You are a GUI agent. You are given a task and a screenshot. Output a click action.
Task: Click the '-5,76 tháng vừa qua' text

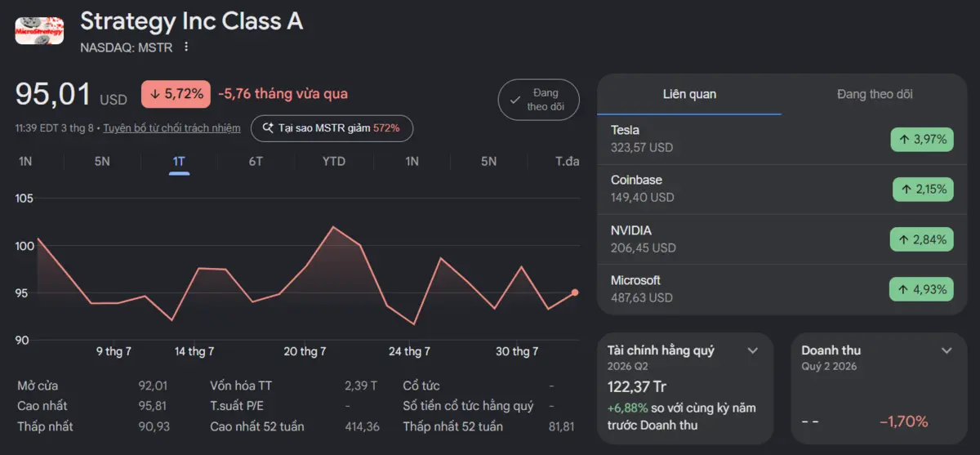(283, 94)
